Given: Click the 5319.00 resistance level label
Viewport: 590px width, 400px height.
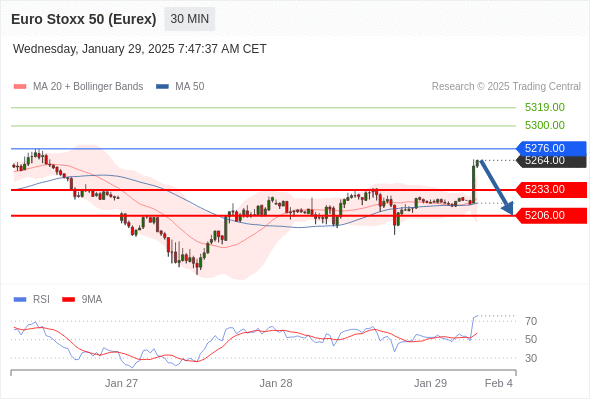Looking at the screenshot, I should coord(544,108).
